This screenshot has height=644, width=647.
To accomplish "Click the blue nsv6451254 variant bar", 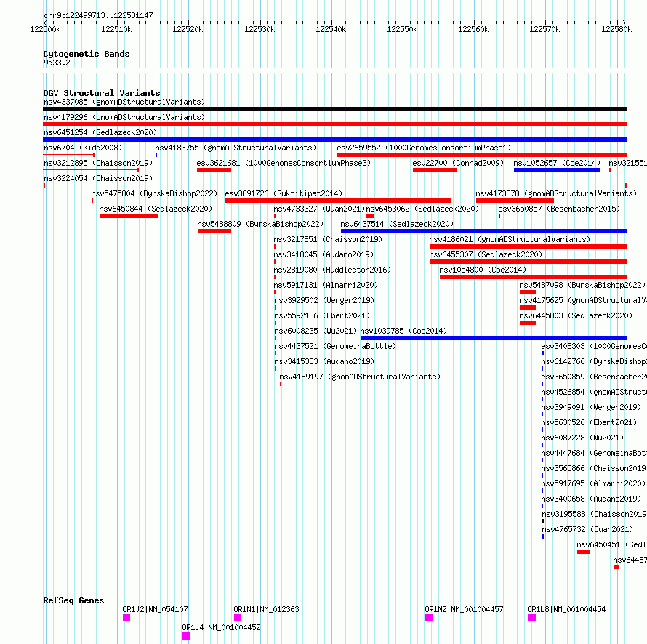I will (334, 140).
